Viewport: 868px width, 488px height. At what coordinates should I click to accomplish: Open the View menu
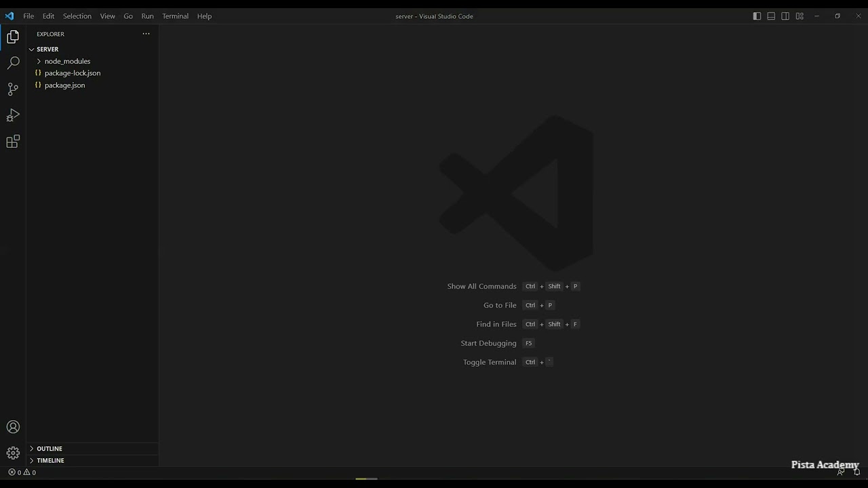click(107, 16)
